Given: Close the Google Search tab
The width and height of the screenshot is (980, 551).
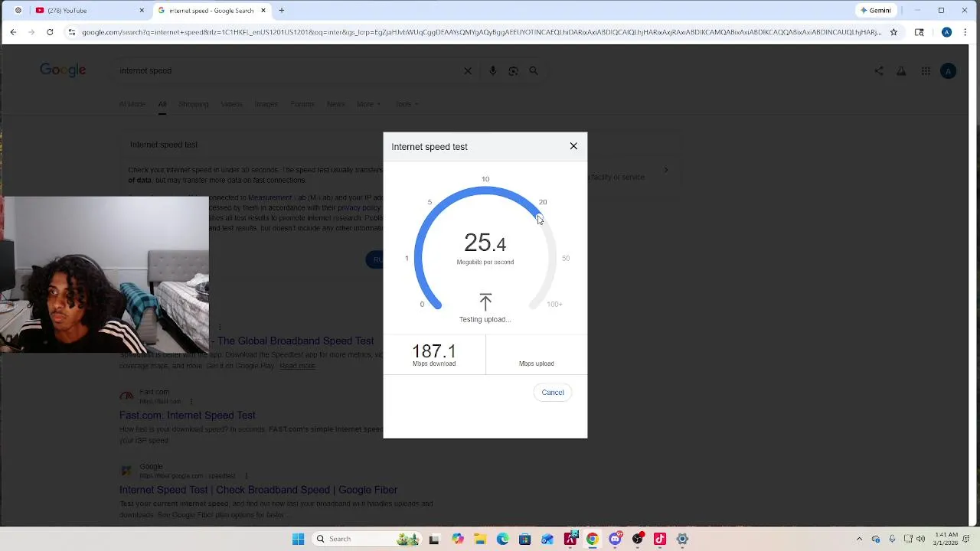Looking at the screenshot, I should click(x=263, y=11).
